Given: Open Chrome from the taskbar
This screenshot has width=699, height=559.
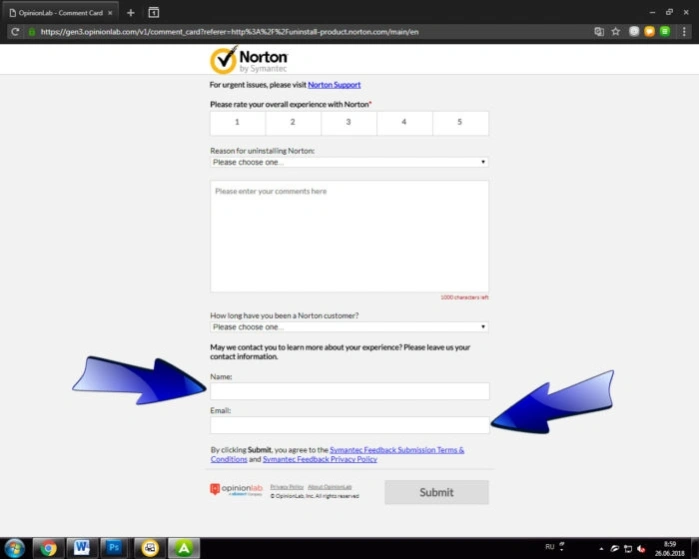Looking at the screenshot, I should point(48,548).
